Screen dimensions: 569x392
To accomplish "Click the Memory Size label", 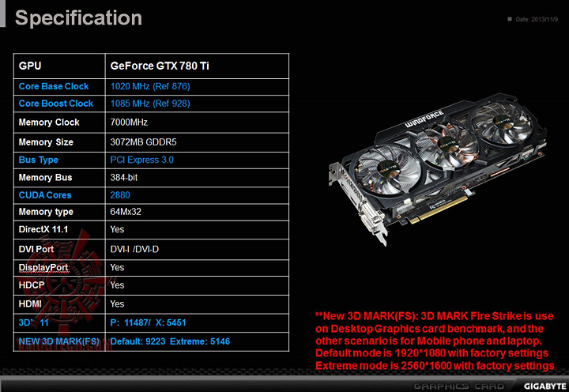I will (46, 142).
